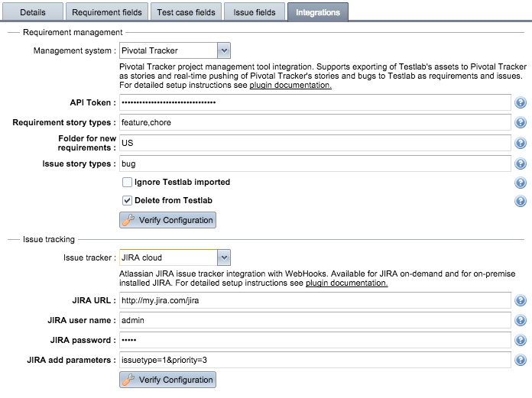Open help for API Token field
Image resolution: width=532 pixels, height=398 pixels.
520,102
